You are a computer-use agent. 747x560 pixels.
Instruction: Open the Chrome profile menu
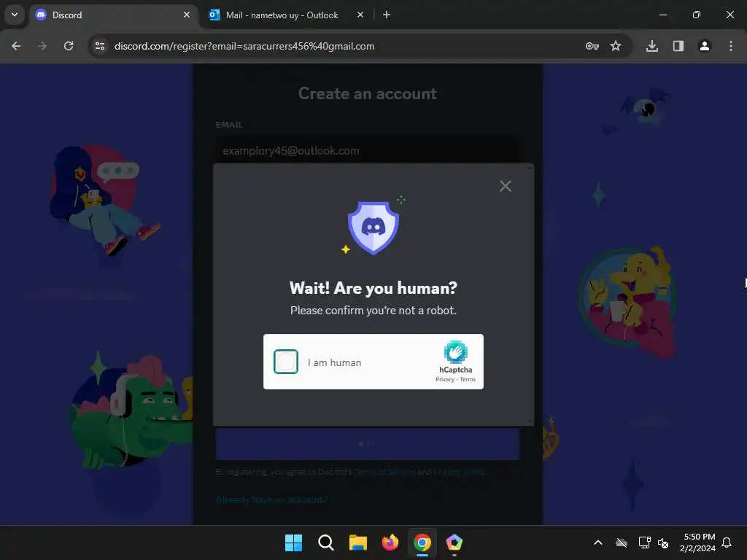705,46
